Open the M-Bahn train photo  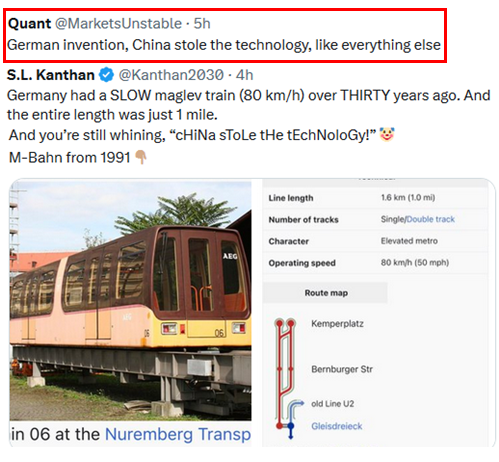[130, 301]
